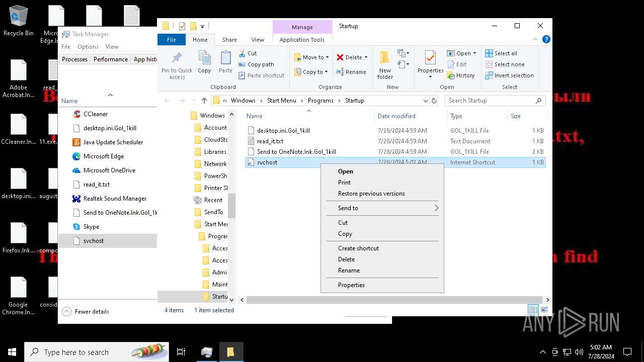Click the Pin to Quick access icon
This screenshot has width=644, height=362.
177,58
